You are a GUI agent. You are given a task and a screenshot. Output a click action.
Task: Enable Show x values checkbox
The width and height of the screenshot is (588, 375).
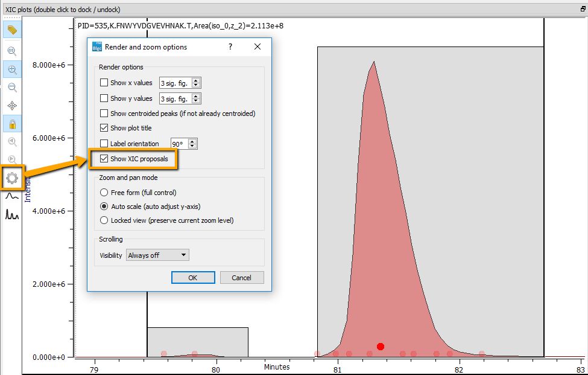tap(104, 83)
